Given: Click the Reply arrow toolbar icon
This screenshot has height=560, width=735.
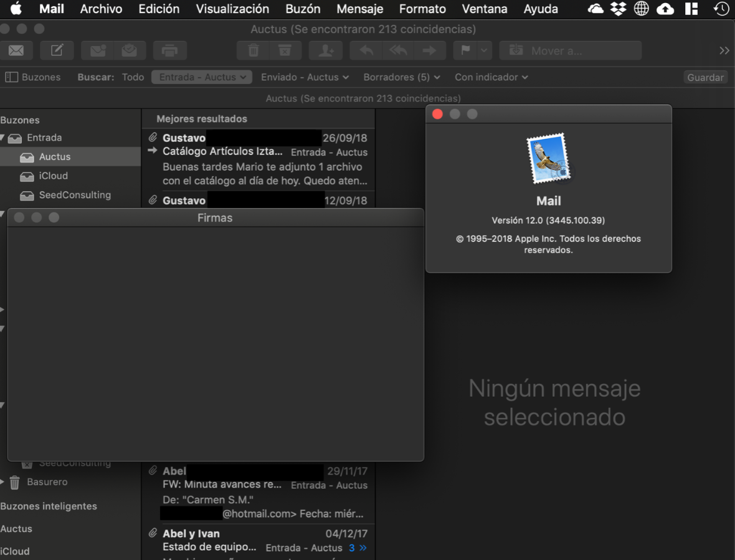Looking at the screenshot, I should [366, 50].
